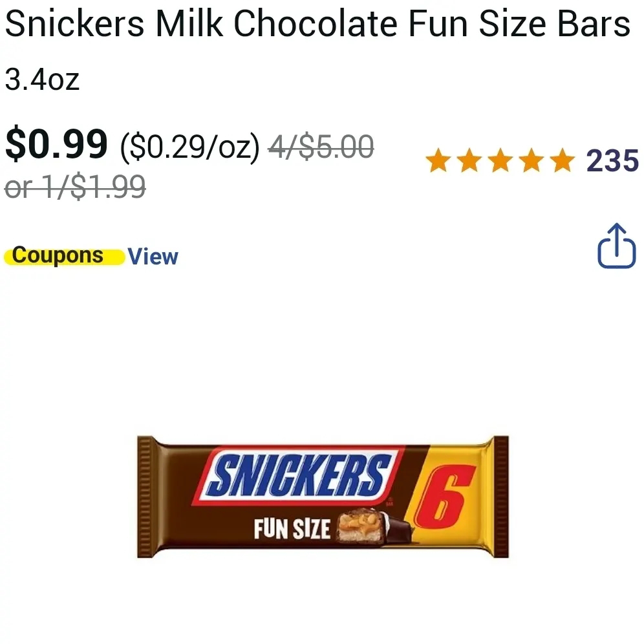Select the Snickers Milk Chocolate product title
This screenshot has width=644, height=644.
317,24
